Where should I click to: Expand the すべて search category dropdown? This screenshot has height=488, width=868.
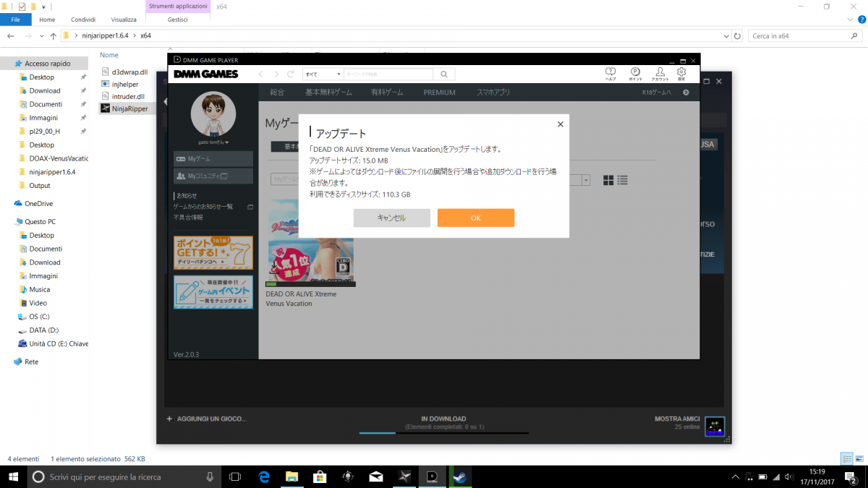323,74
